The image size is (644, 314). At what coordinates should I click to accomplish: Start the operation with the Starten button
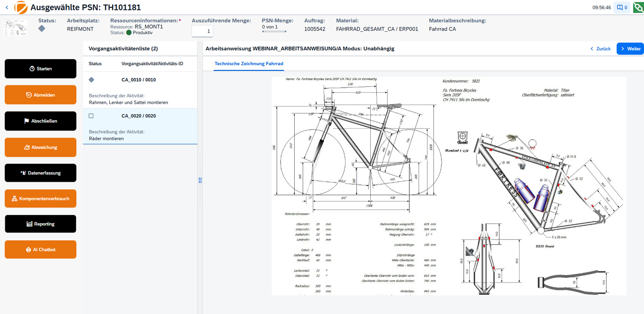(41, 69)
